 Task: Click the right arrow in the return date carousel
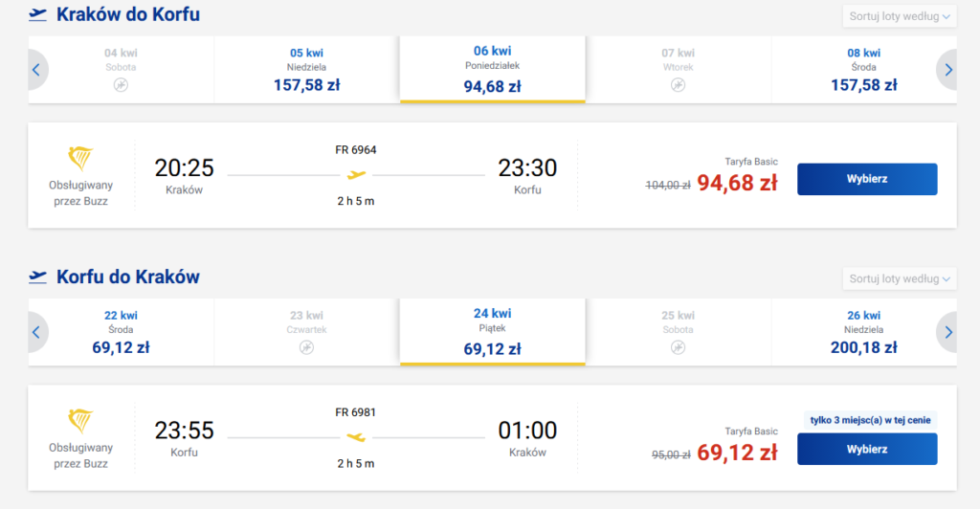click(947, 332)
